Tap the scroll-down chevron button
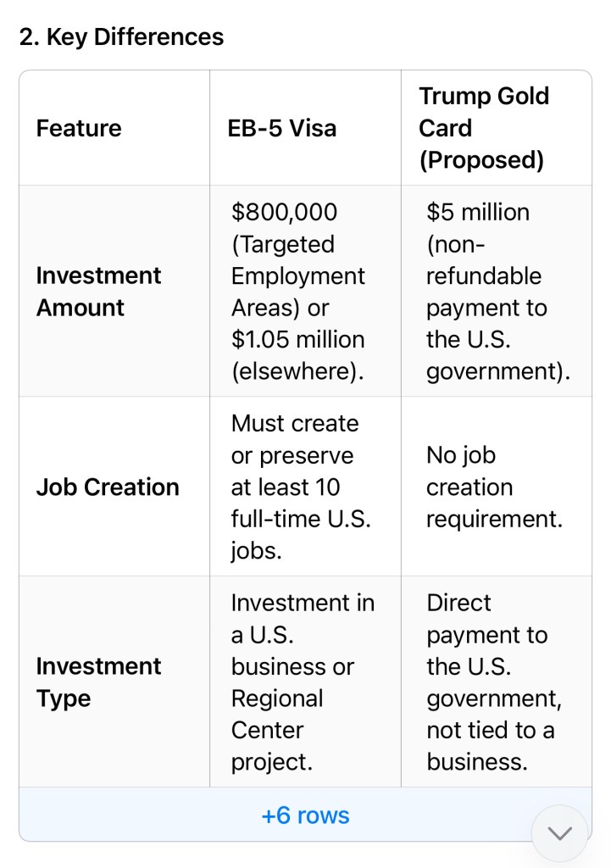The height and width of the screenshot is (868, 611). pos(559,833)
